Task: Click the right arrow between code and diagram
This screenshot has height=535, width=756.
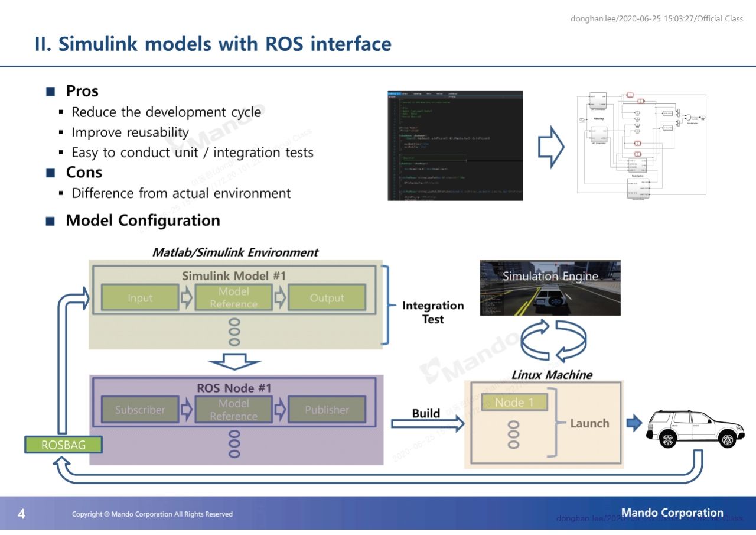Action: click(x=552, y=147)
